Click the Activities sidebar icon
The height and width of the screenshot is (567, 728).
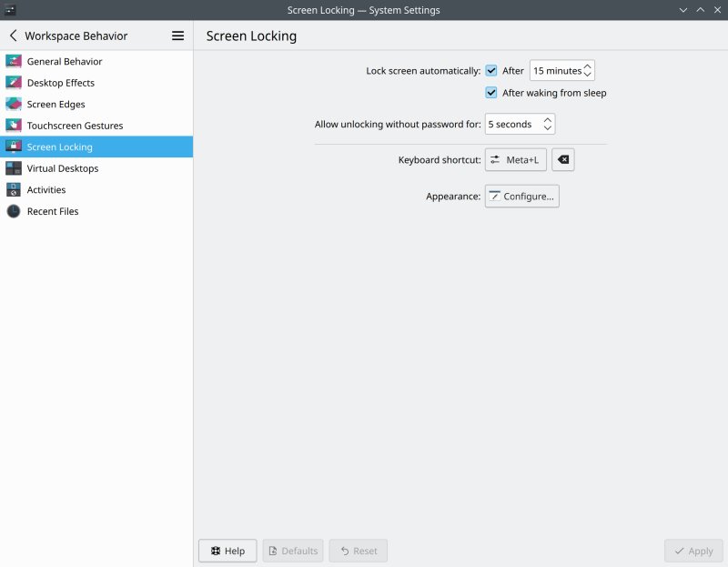coord(13,189)
